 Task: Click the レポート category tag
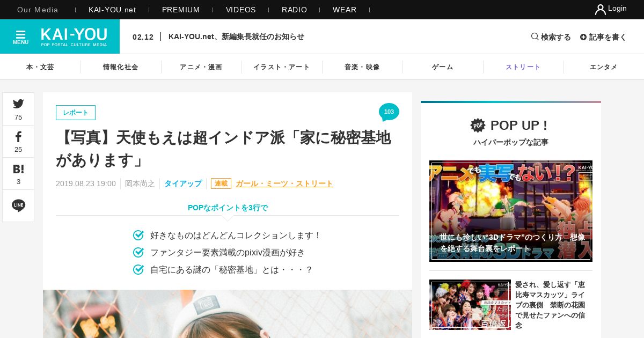coord(76,113)
